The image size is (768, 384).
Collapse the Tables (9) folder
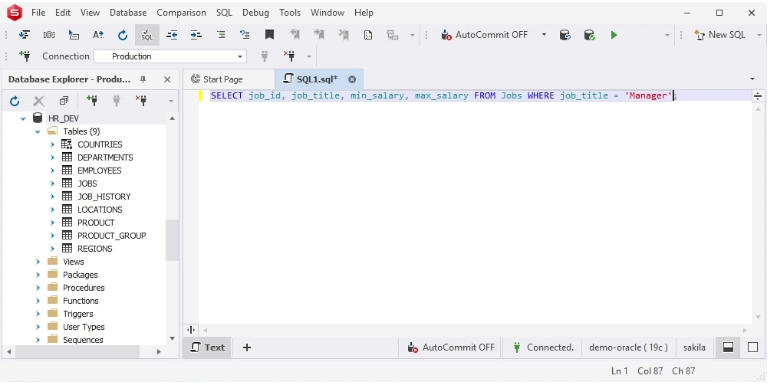click(38, 131)
